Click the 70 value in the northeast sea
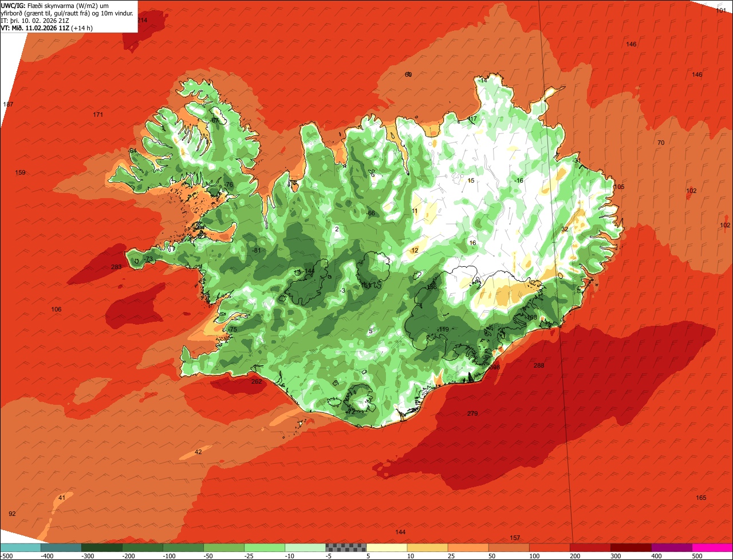Viewport: 733px width, 560px height. pos(660,143)
